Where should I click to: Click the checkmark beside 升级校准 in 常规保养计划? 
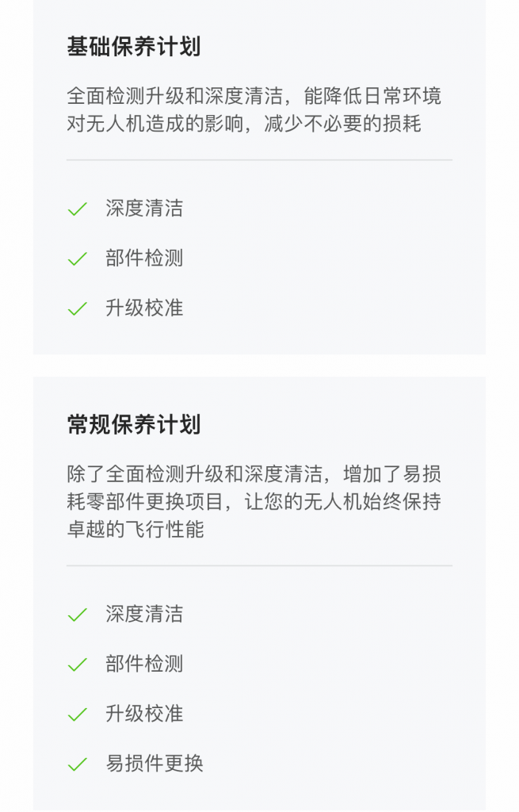point(78,714)
